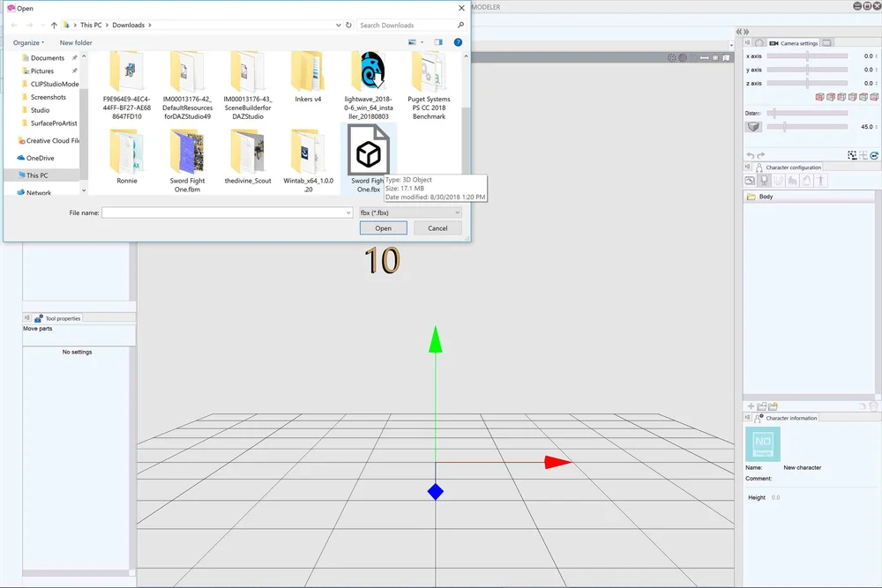Viewport: 882px width, 588px height.
Task: Click New folder in the dialog toolbar
Action: pos(76,42)
